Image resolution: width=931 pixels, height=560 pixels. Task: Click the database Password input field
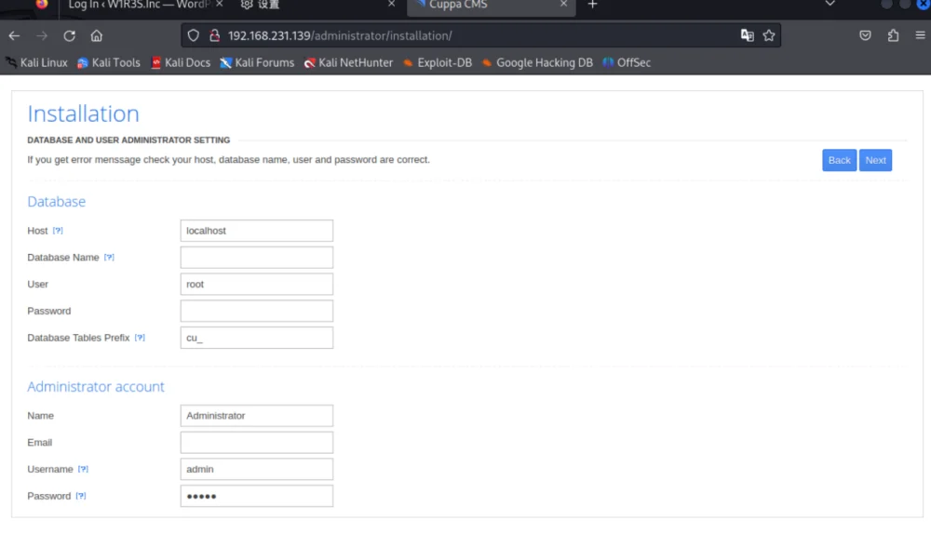[x=257, y=311]
